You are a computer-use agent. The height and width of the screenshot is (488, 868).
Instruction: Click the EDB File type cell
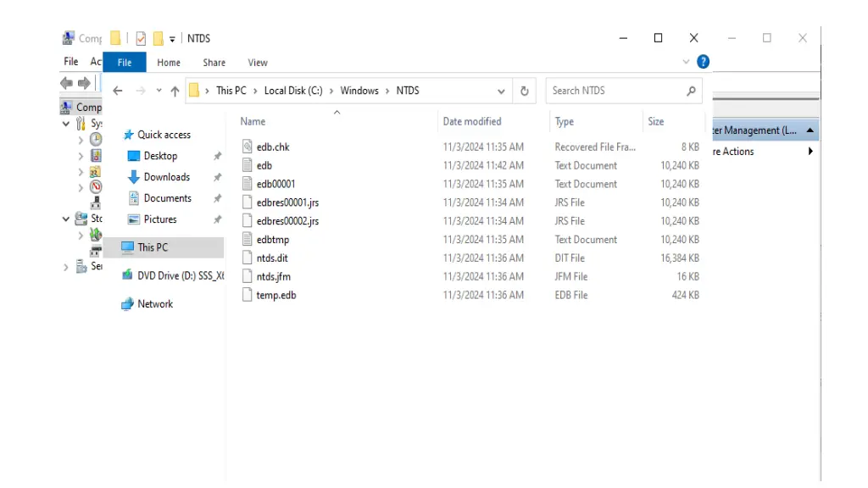coord(570,295)
